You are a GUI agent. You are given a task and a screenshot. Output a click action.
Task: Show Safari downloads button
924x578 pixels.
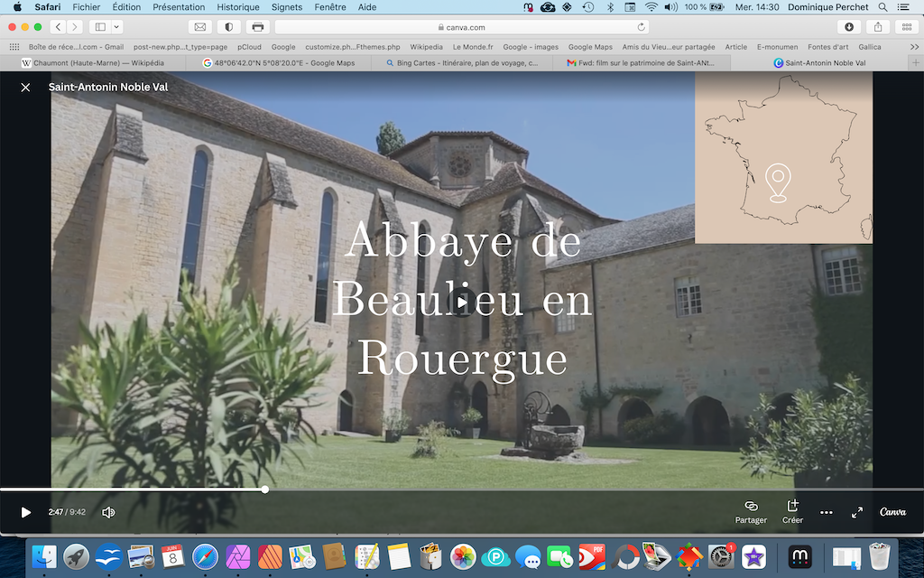(x=849, y=26)
